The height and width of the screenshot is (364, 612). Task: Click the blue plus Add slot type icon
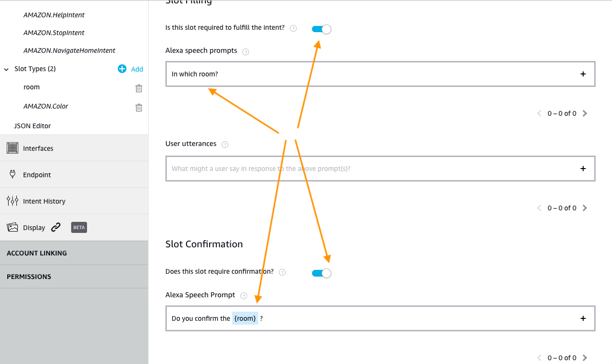pos(122,69)
